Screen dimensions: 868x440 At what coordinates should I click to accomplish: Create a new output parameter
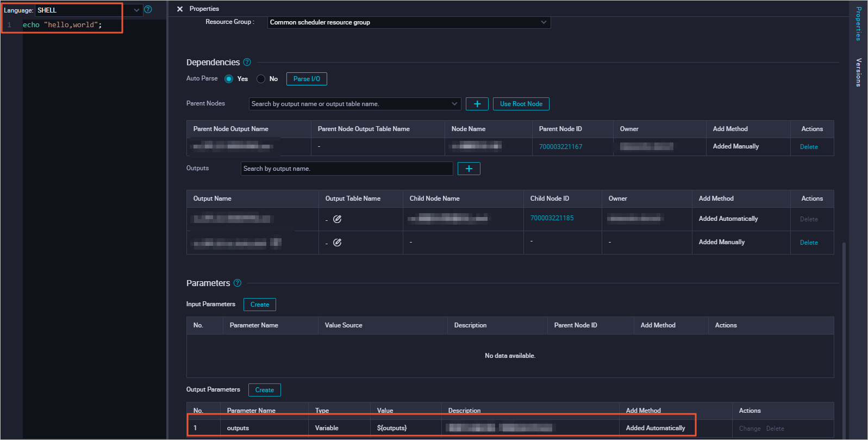[265, 390]
